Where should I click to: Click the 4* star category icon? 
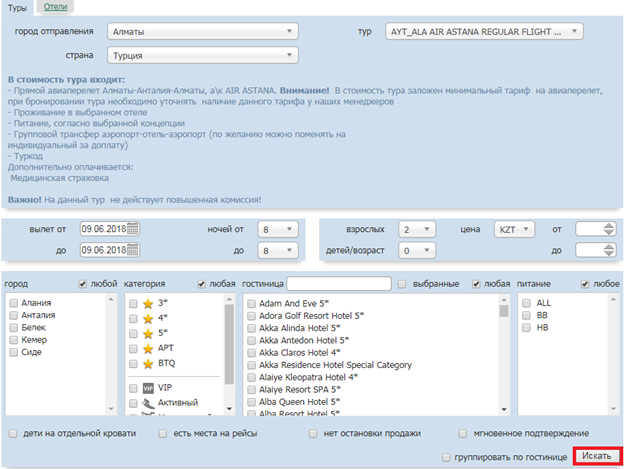pos(148,319)
